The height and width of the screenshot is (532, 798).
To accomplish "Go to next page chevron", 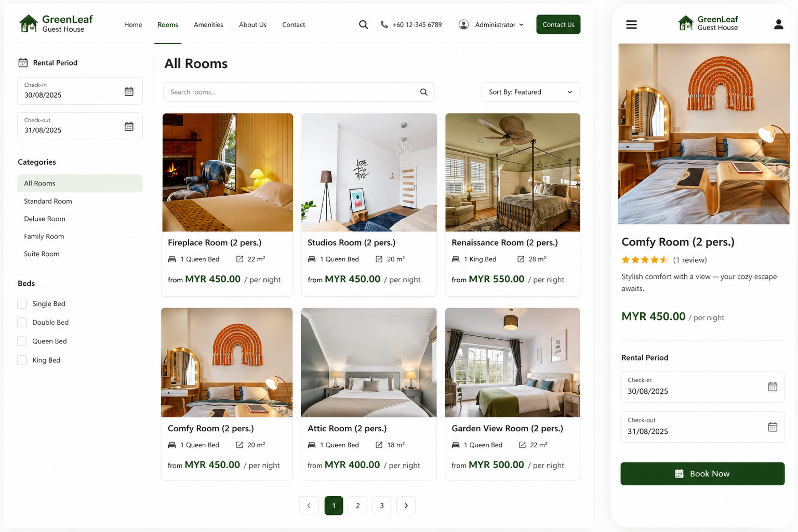I will [406, 506].
